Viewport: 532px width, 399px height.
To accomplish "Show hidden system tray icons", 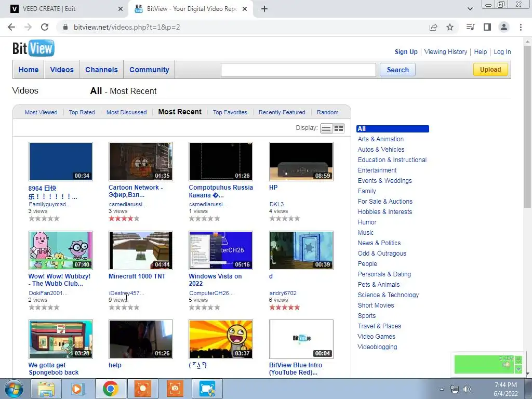I will (442, 389).
